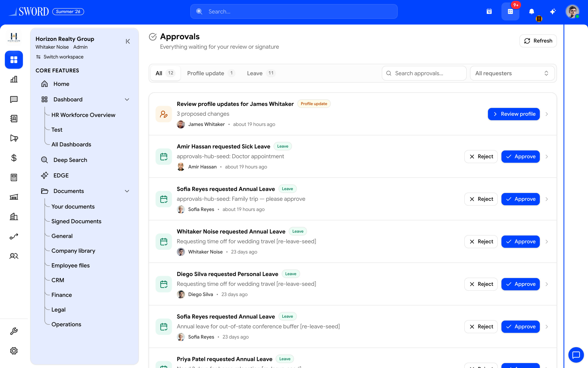Open the calculator rail icon
The height and width of the screenshot is (368, 588).
tap(14, 177)
